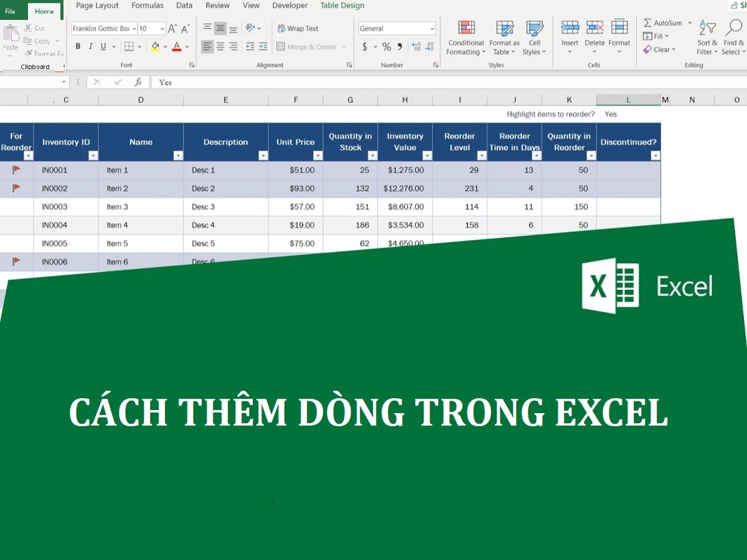
Task: Open the font size dropdown
Action: pyautogui.click(x=162, y=29)
